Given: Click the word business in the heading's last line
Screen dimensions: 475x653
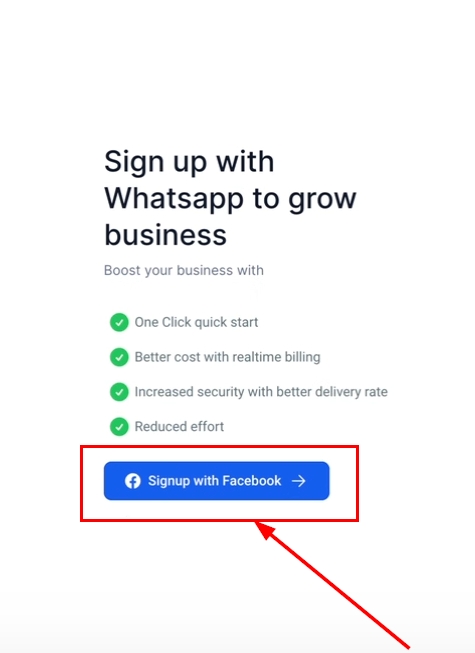Looking at the screenshot, I should 165,234.
